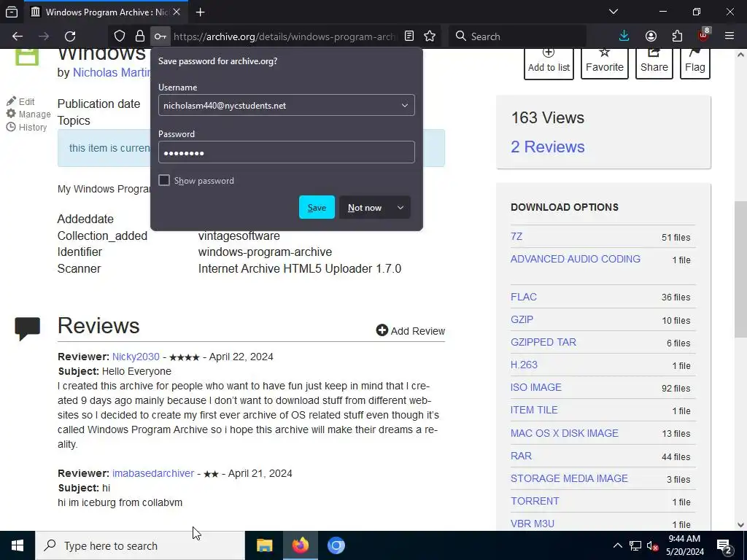
Task: Open the Nicky2030 reviewer profile
Action: [136, 357]
